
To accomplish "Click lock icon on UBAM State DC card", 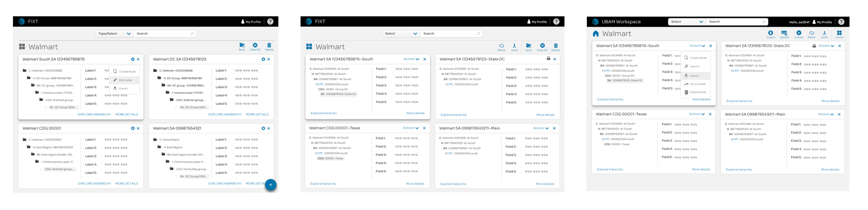I will (x=814, y=46).
